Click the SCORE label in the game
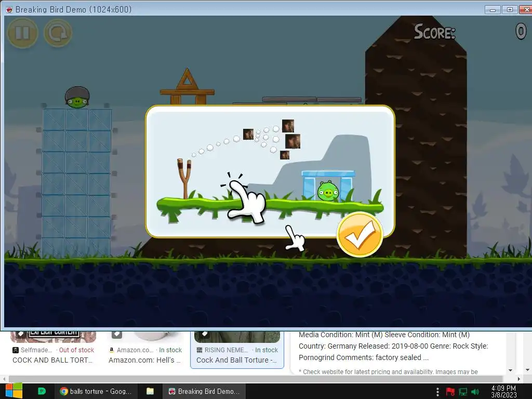This screenshot has height=399, width=532. tap(435, 32)
